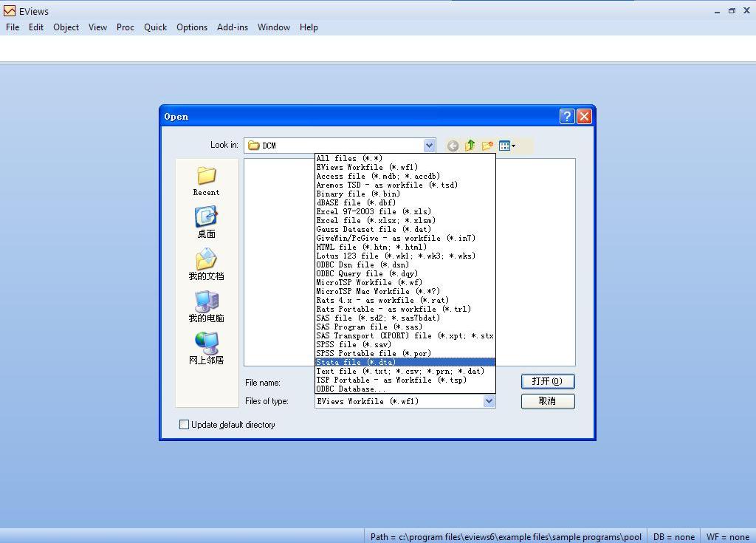
Task: Go up one folder level
Action: point(470,146)
